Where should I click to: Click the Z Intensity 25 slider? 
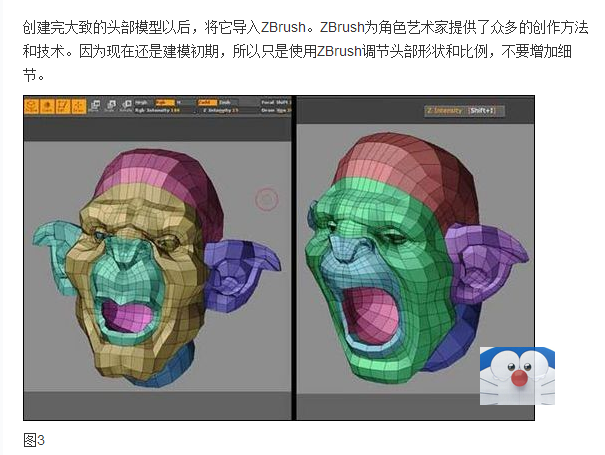pos(220,110)
